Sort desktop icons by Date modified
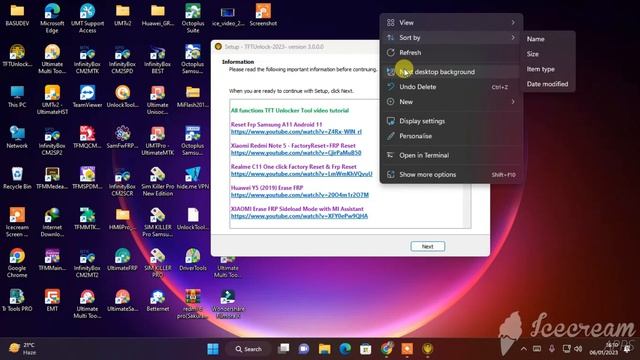Screen dimensions: 640x360 548,84
